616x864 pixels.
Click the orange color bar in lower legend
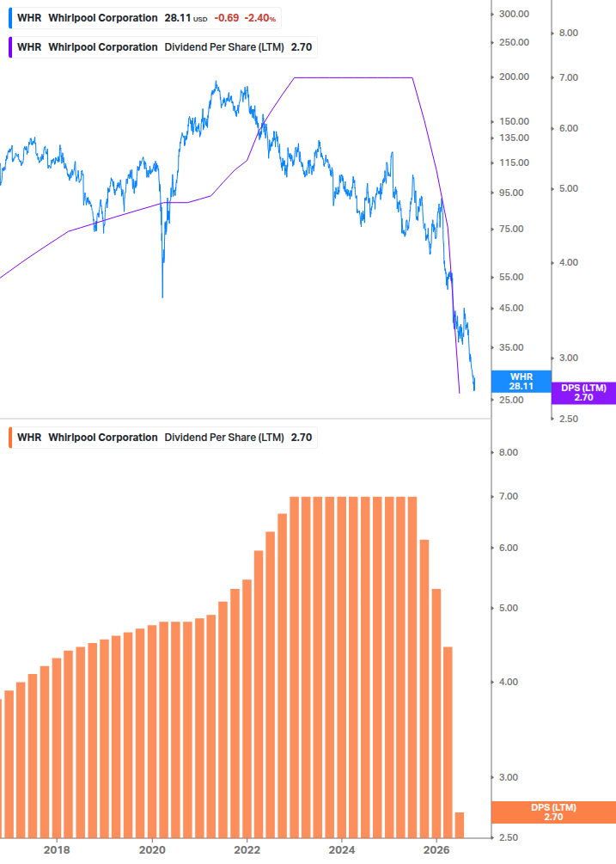10,438
